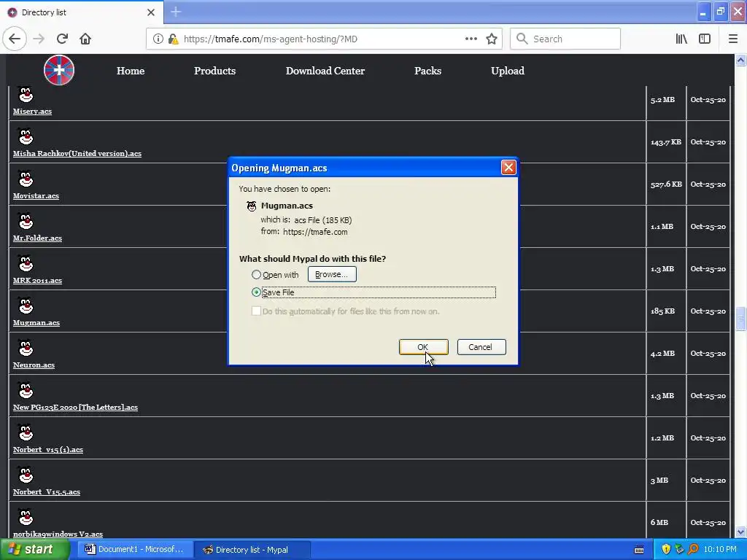
Task: Click the Norbert_V15.5.acs agent icon
Action: [x=26, y=475]
